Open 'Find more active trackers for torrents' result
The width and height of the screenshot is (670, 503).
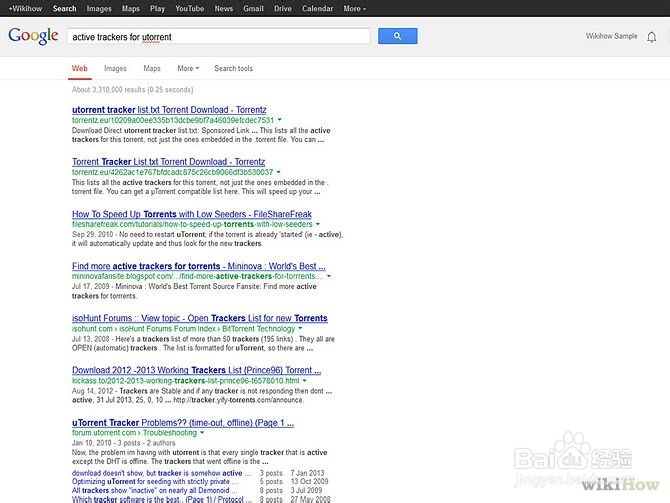(199, 266)
